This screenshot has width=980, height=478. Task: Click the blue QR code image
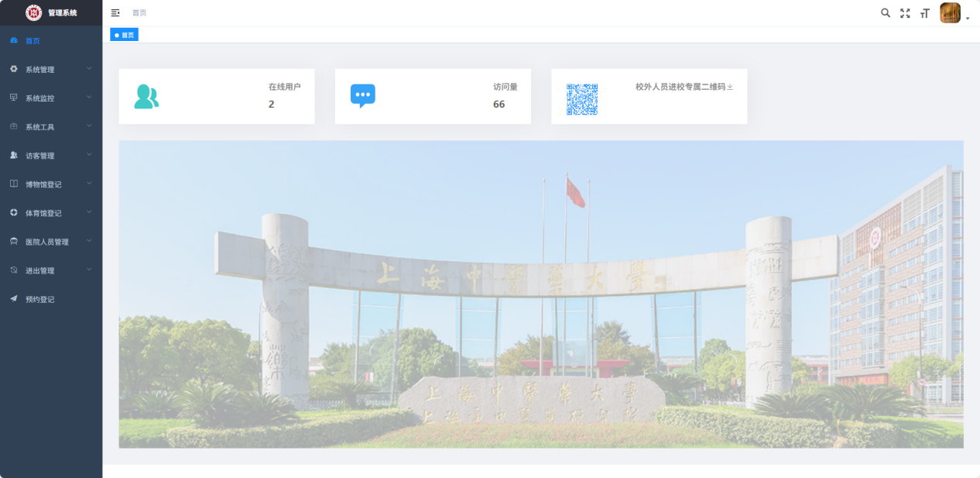click(582, 99)
